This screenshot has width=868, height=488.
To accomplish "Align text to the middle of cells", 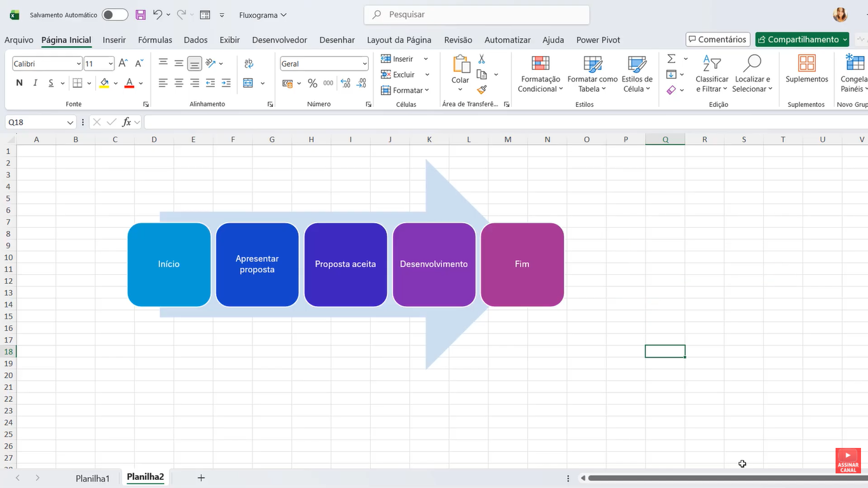I will click(179, 63).
